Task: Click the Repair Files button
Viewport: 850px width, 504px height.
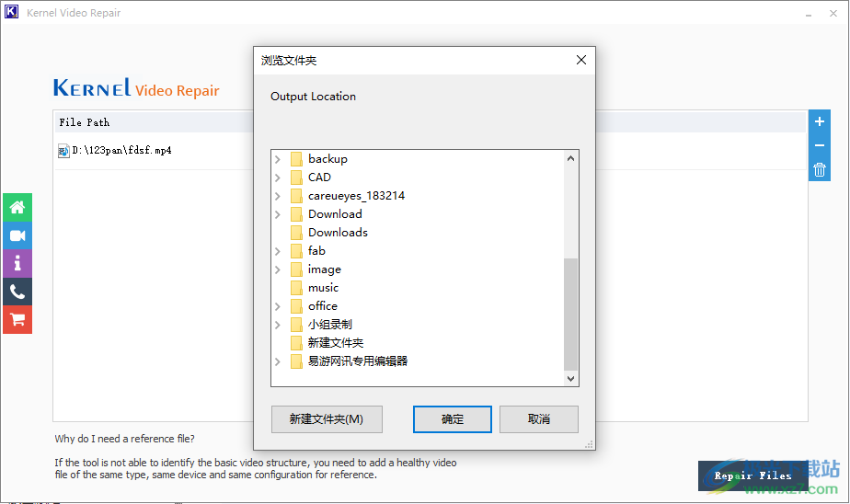Action: (x=753, y=475)
